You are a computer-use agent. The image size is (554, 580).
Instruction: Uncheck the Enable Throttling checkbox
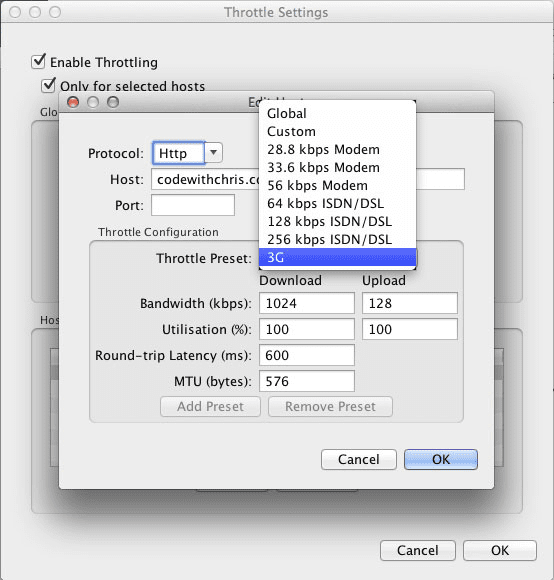pyautogui.click(x=38, y=61)
